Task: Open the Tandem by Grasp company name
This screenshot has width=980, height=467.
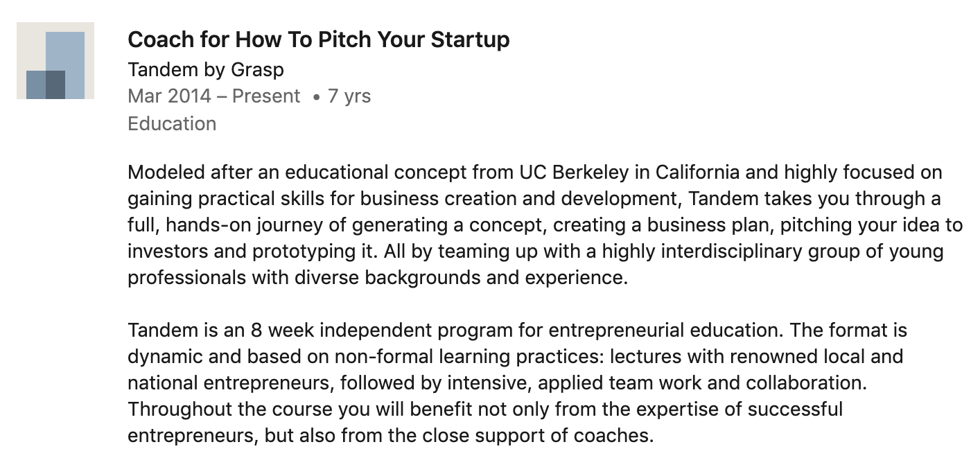Action: click(x=206, y=69)
